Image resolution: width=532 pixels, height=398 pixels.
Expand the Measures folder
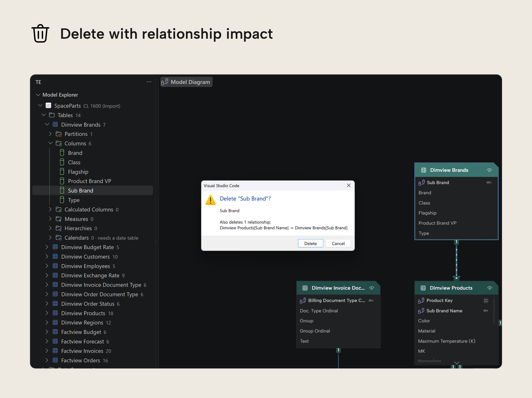50,219
